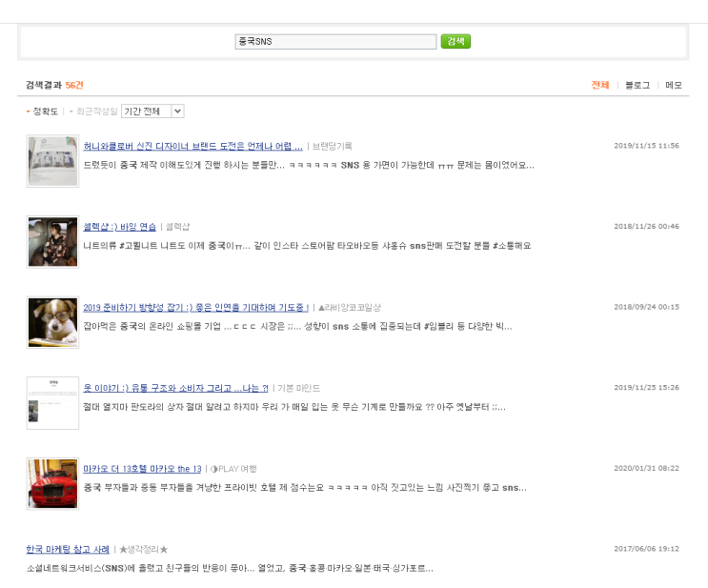Image resolution: width=708 pixels, height=588 pixels.
Task: Select the 전체 results tab
Action: pos(600,85)
